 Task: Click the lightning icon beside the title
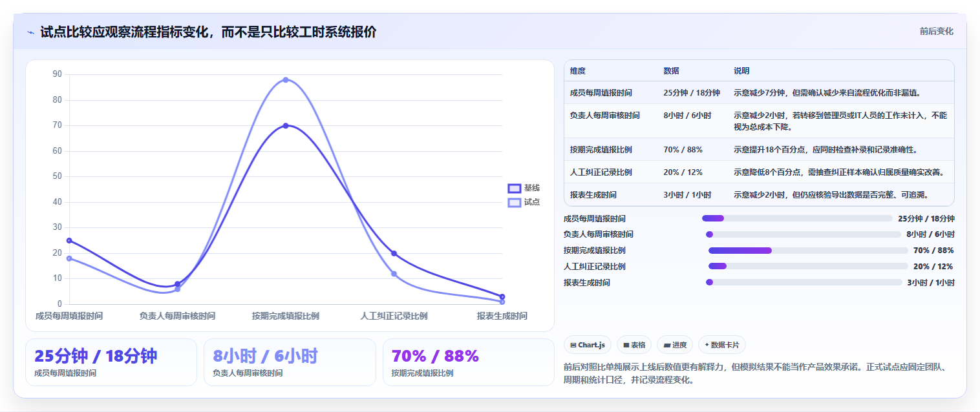[x=30, y=32]
